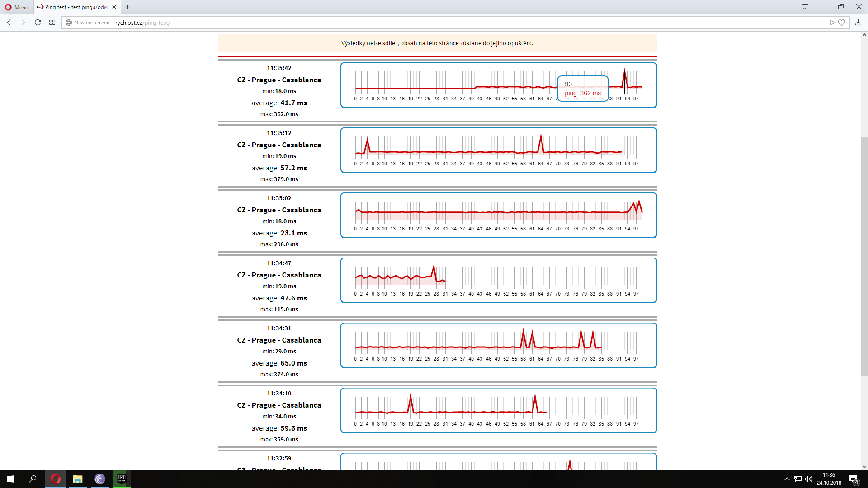The image size is (868, 488).
Task: Click the browser back arrow
Action: pyautogui.click(x=9, y=23)
